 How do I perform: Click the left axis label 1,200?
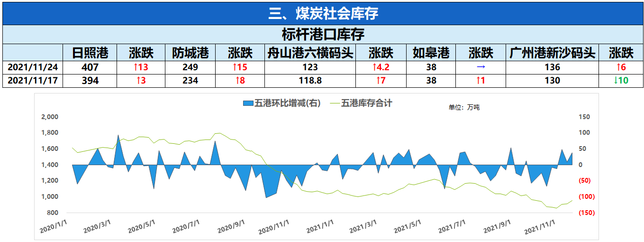pos(50,181)
